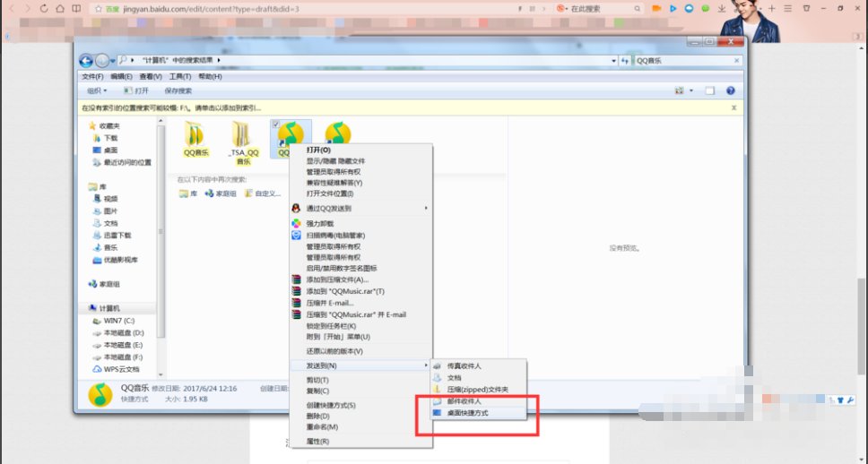Click the 打开 toolbar button
The image size is (868, 464).
pos(136,90)
